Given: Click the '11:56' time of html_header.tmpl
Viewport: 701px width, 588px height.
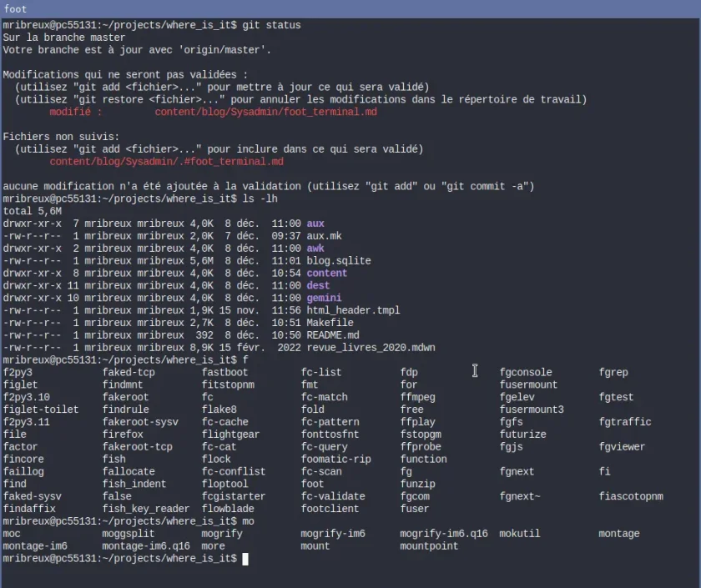Looking at the screenshot, I should (286, 310).
